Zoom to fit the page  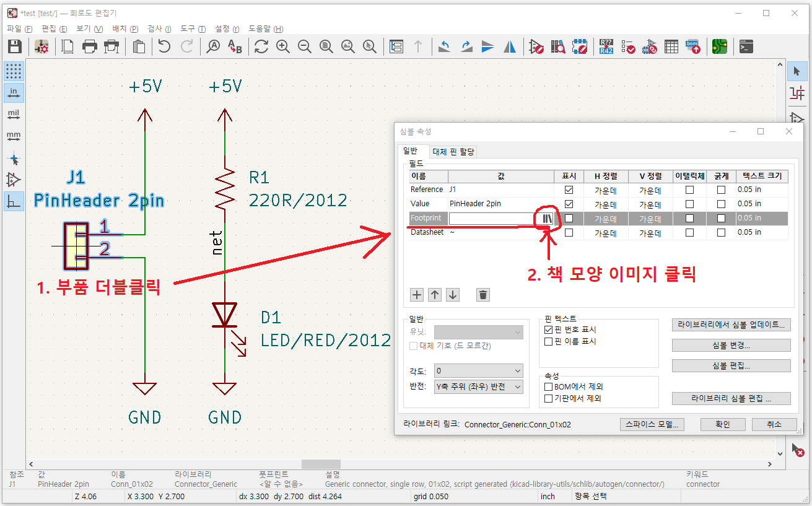pos(326,46)
